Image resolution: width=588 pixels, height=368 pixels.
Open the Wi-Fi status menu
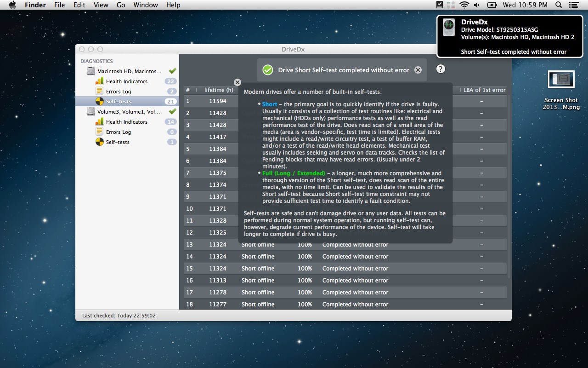pyautogui.click(x=464, y=5)
